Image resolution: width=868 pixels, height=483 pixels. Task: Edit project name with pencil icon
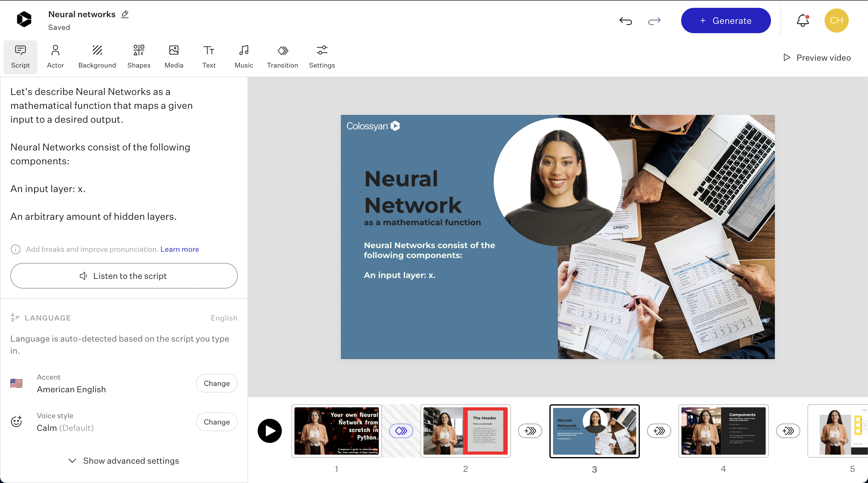[x=125, y=14]
